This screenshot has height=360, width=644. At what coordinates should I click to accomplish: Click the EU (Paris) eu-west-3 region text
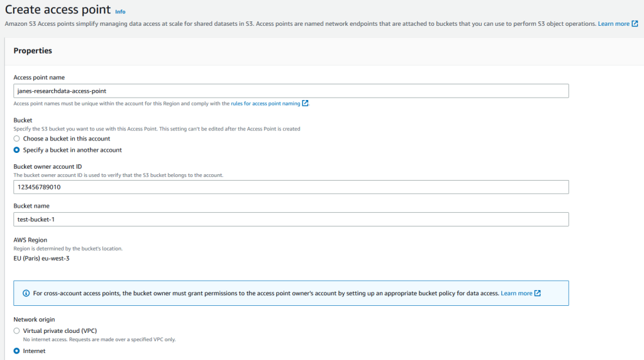point(42,259)
